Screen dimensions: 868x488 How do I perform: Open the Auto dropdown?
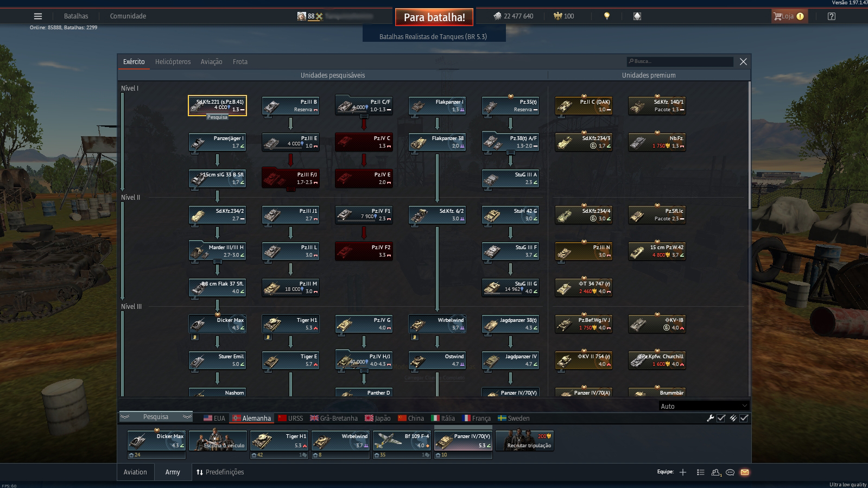(704, 406)
